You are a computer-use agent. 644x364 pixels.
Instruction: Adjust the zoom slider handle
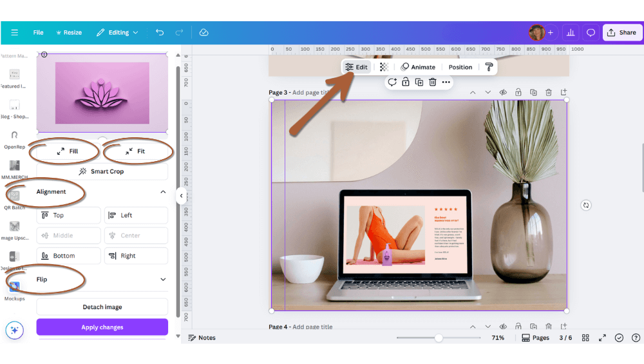coord(439,338)
